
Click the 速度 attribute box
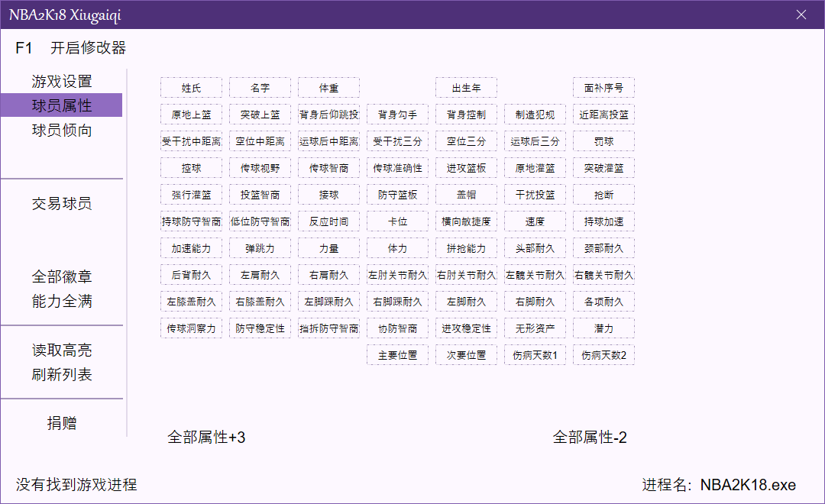pos(535,221)
